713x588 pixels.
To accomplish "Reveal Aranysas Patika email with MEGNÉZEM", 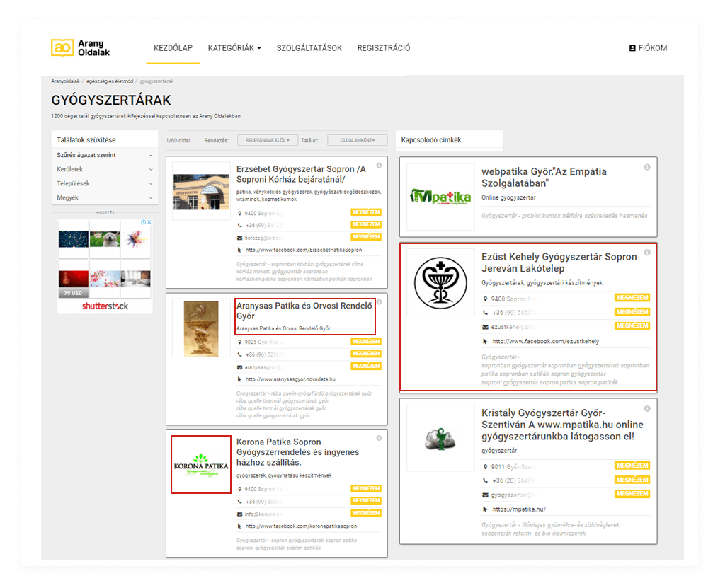I will click(366, 366).
